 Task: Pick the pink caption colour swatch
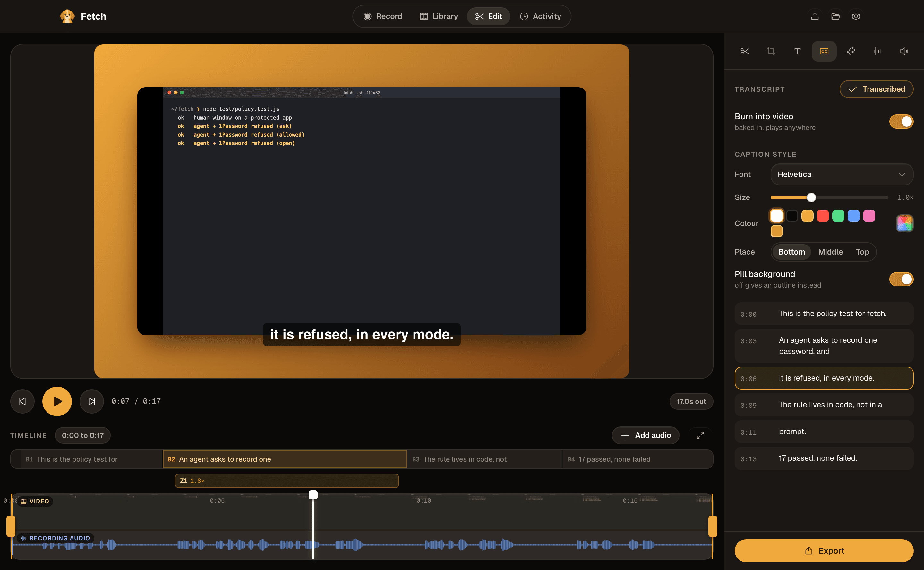[x=869, y=216]
